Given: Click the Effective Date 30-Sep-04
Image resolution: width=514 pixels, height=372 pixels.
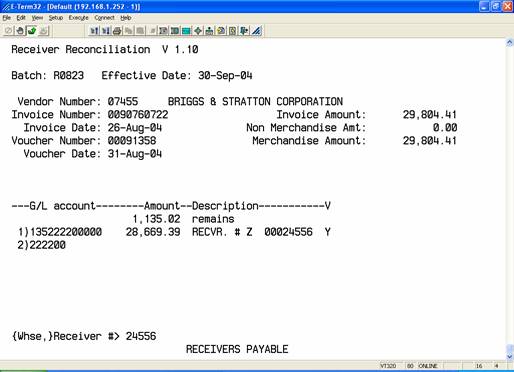Looking at the screenshot, I should pyautogui.click(x=225, y=75).
